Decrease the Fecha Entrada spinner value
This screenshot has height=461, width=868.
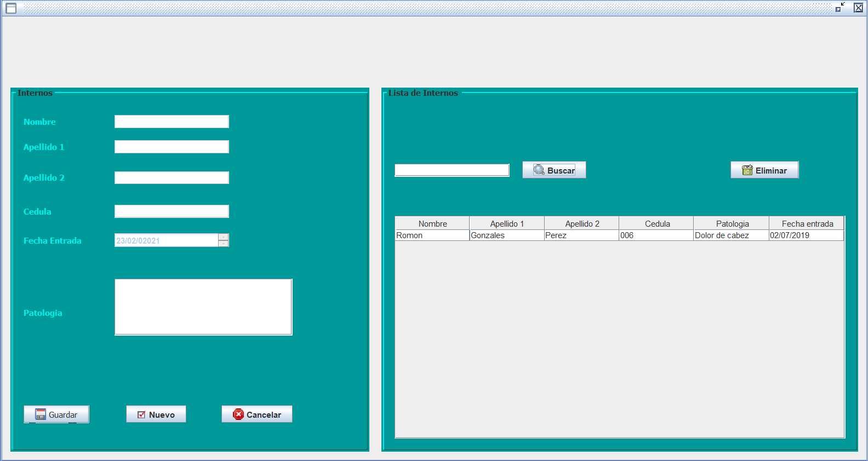(x=224, y=244)
